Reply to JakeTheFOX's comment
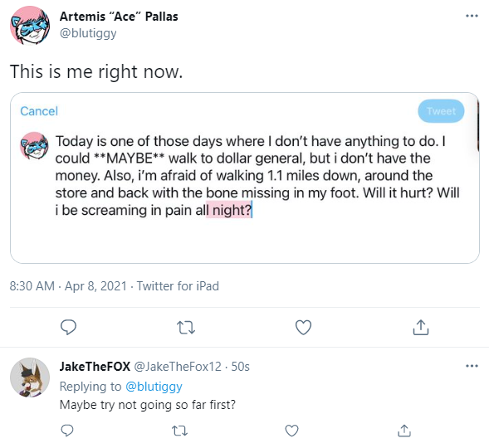489x448 pixels. point(67,431)
